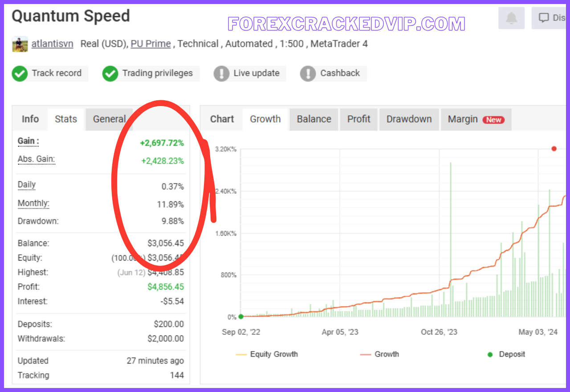Switch to the Chart tab
The width and height of the screenshot is (570, 392).
[x=222, y=119]
